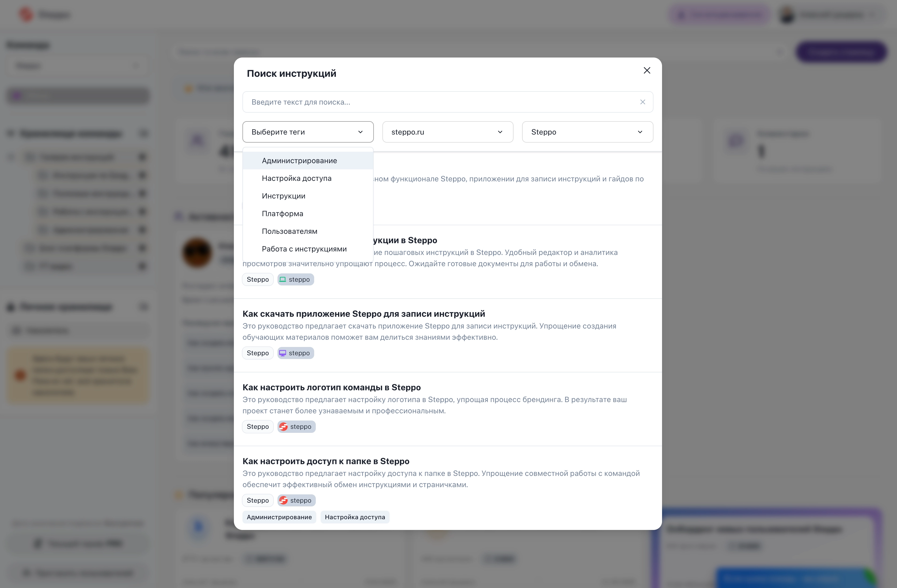Click the red Steppo logo under the logo setup guide
The height and width of the screenshot is (588, 897).
[x=283, y=426]
